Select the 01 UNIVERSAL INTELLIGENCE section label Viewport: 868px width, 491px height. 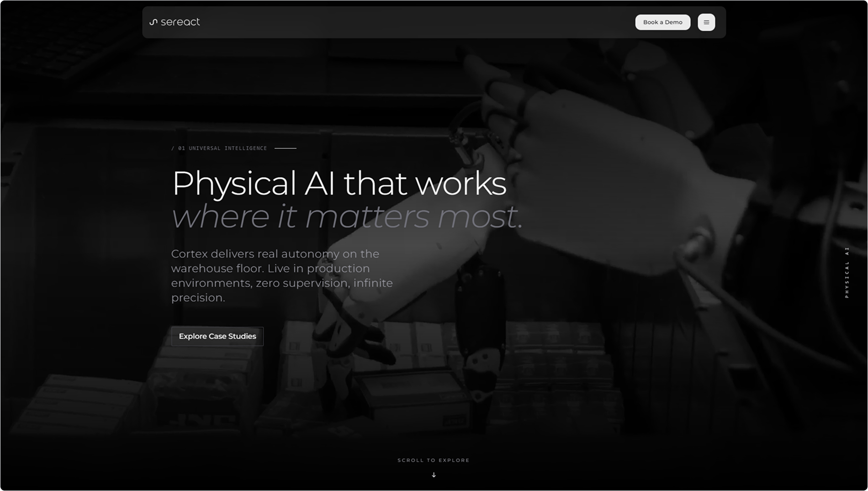point(219,148)
